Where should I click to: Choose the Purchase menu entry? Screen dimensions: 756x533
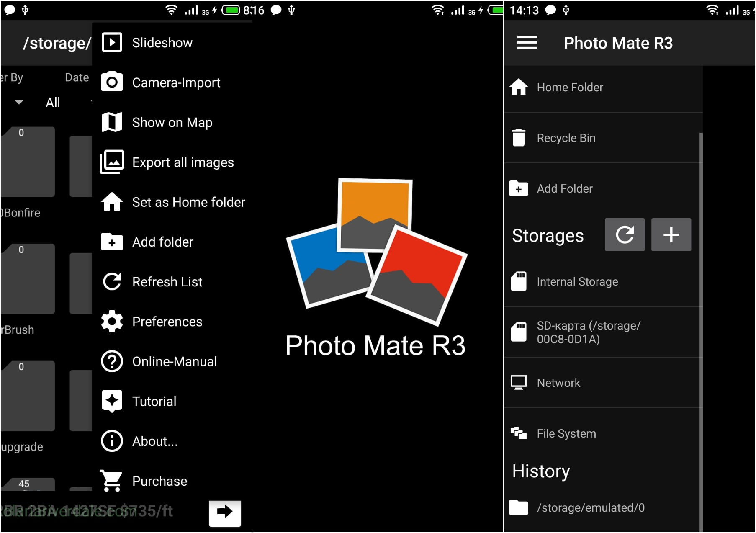click(172, 481)
